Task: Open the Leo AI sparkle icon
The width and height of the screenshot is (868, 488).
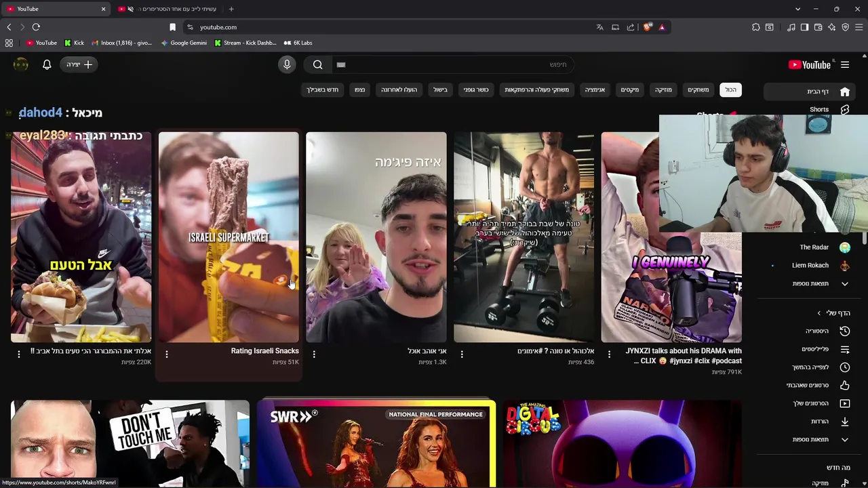Action: coord(831,27)
